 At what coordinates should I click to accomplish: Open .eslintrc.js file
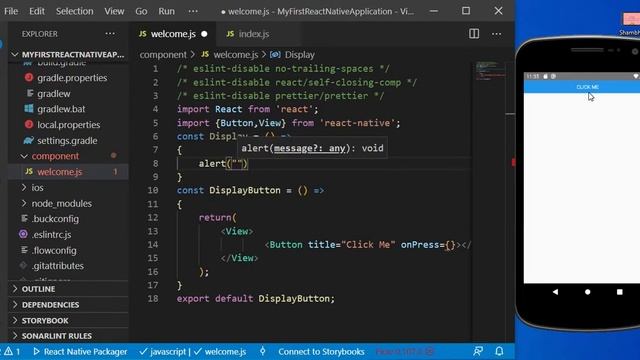point(51,235)
